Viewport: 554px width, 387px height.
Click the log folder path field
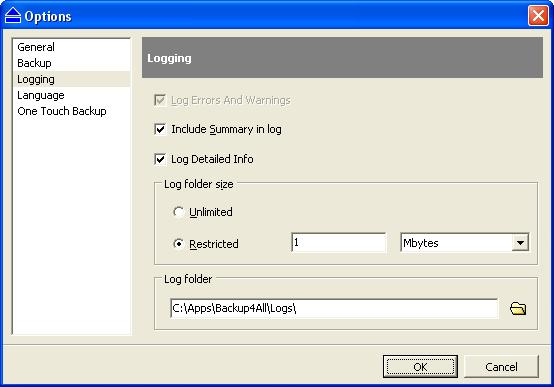334,309
